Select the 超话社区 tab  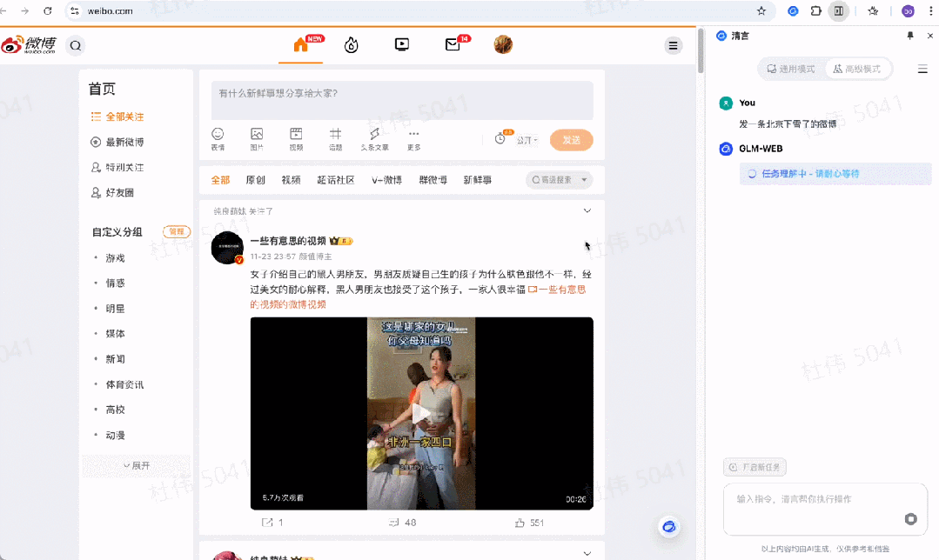coord(335,179)
